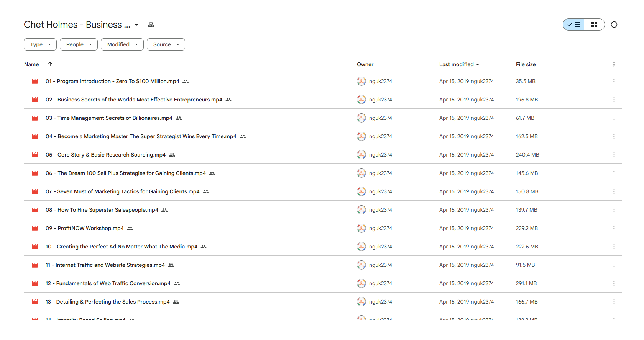Click file size 291.1 MB
Image resolution: width=644 pixels, height=340 pixels.
tap(526, 283)
